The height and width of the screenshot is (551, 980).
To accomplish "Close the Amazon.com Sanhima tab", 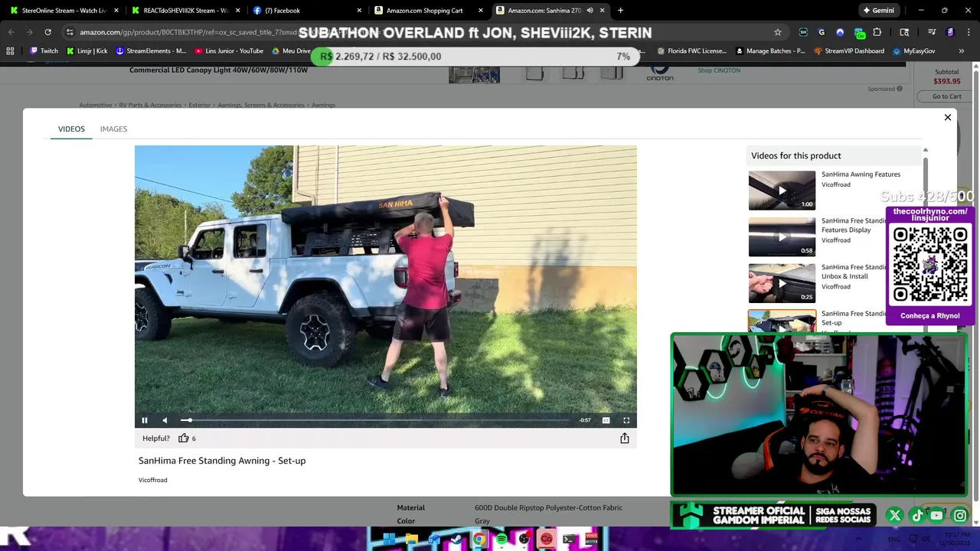I will 602,11.
